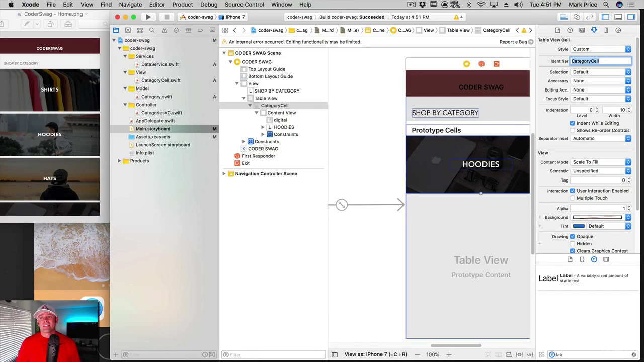Screen dimensions: 644x362
Task: Open the Accessory dropdown
Action: point(601,81)
